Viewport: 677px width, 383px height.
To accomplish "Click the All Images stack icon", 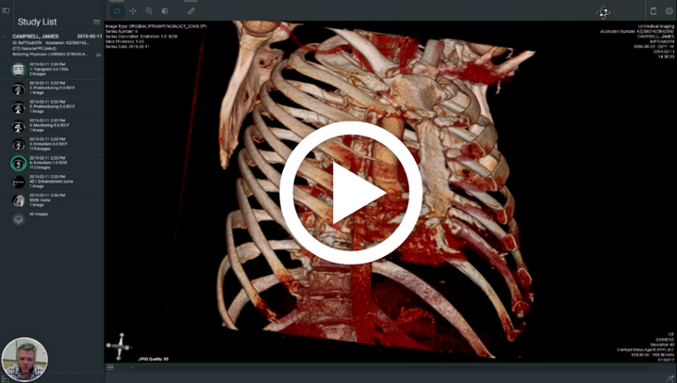I will tap(18, 220).
